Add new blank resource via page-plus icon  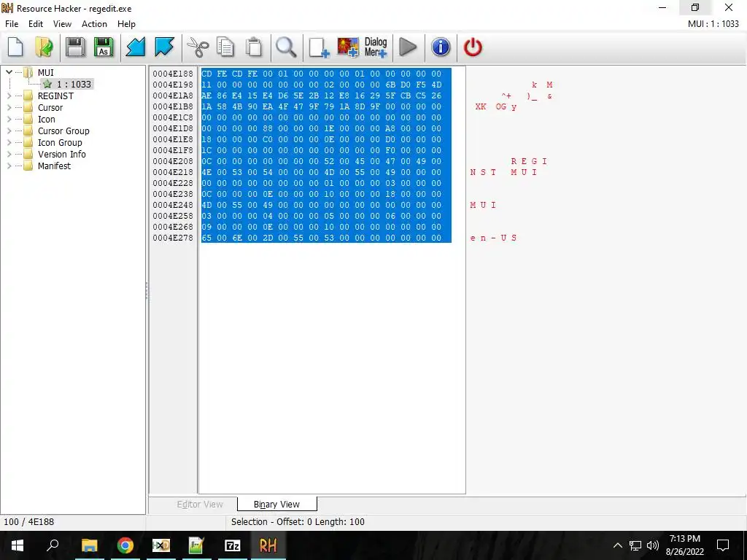pyautogui.click(x=319, y=47)
